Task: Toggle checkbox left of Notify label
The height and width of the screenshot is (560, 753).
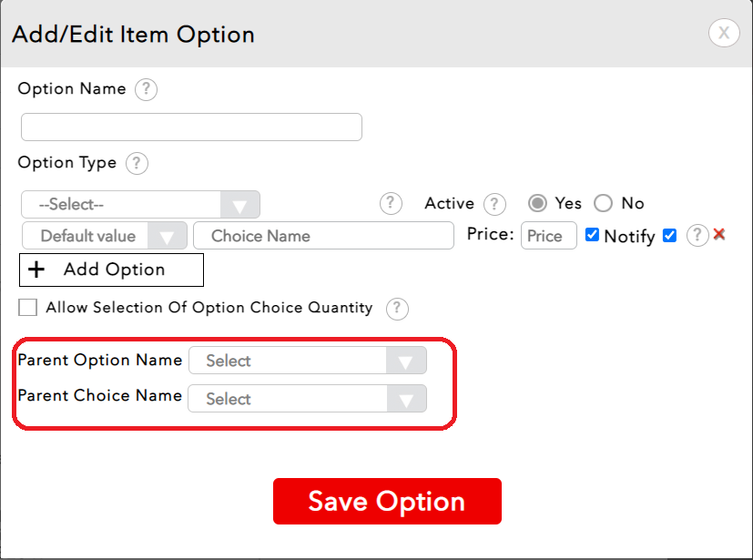Action: pos(592,235)
